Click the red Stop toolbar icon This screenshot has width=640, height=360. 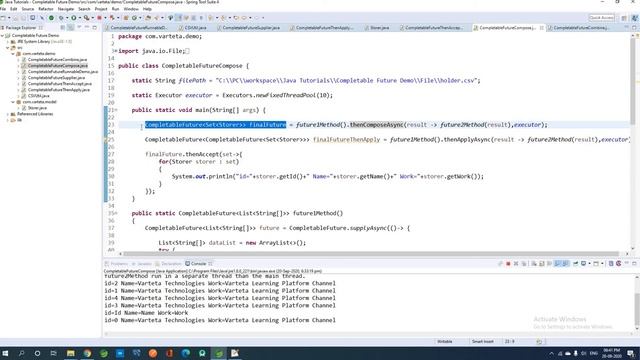pos(99,18)
